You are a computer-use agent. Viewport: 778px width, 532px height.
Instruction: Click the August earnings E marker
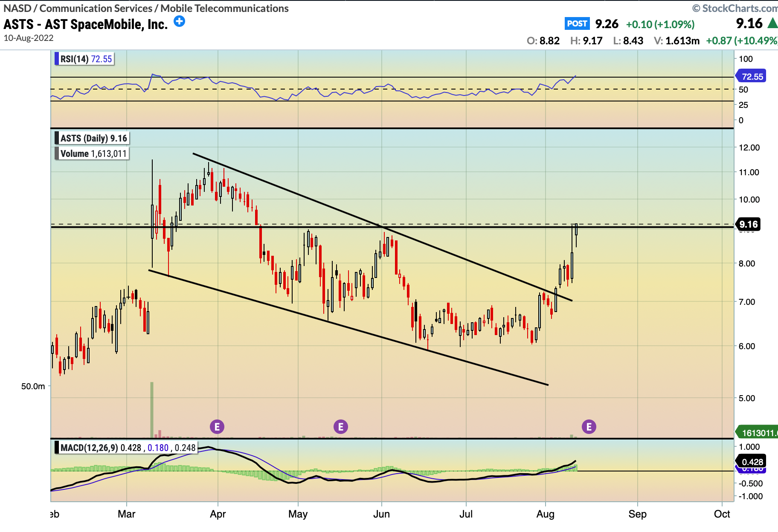pyautogui.click(x=589, y=426)
